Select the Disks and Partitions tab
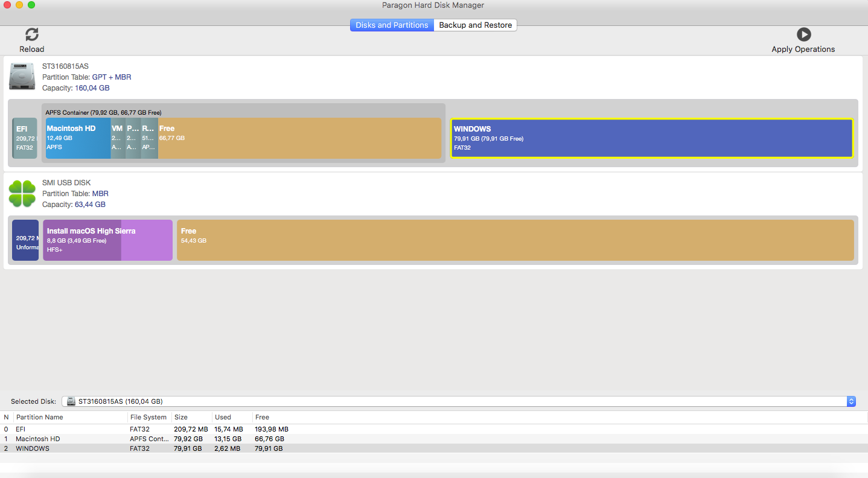 [x=392, y=25]
